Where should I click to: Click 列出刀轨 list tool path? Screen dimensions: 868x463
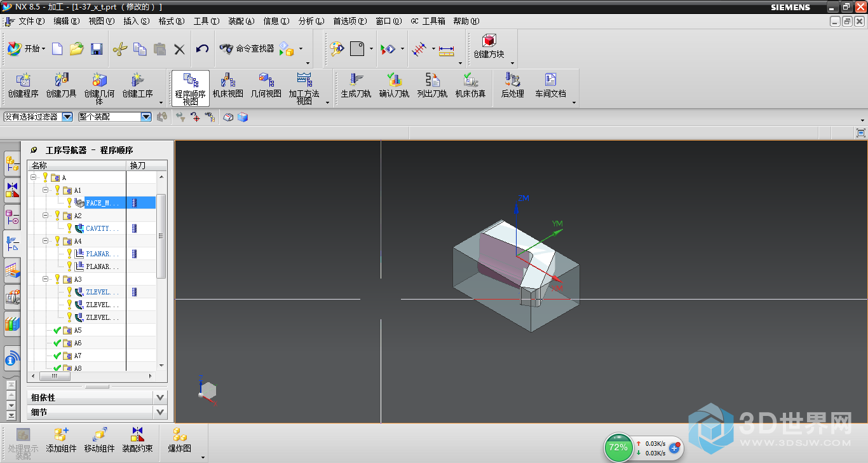click(x=433, y=86)
